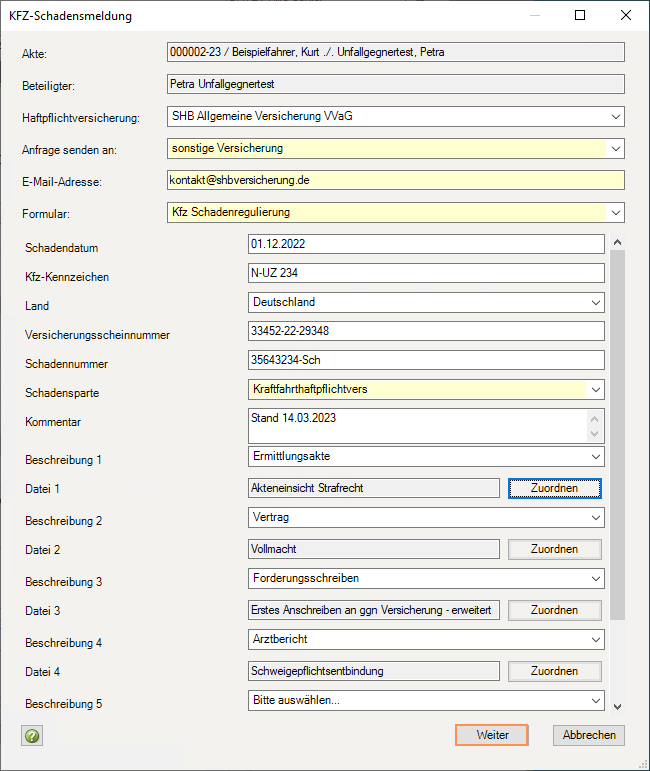The width and height of the screenshot is (650, 771).
Task: Close the KFZ-Schadensmeldung dialog
Action: click(x=625, y=15)
